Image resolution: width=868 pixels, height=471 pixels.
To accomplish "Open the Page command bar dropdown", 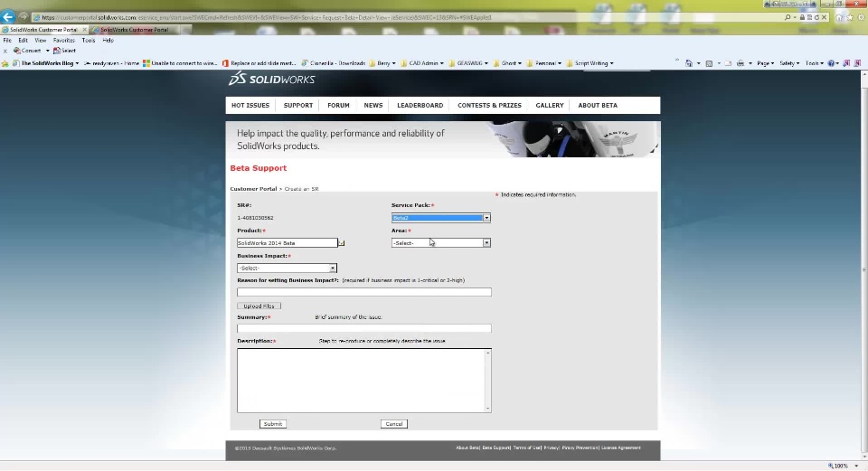I will [x=766, y=63].
